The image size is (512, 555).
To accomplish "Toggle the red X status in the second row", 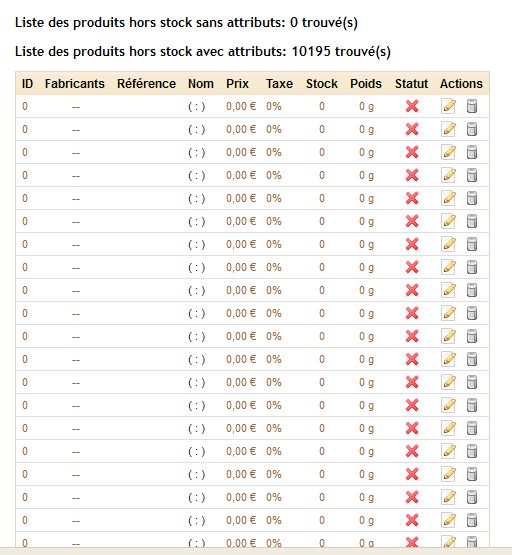I will [412, 129].
